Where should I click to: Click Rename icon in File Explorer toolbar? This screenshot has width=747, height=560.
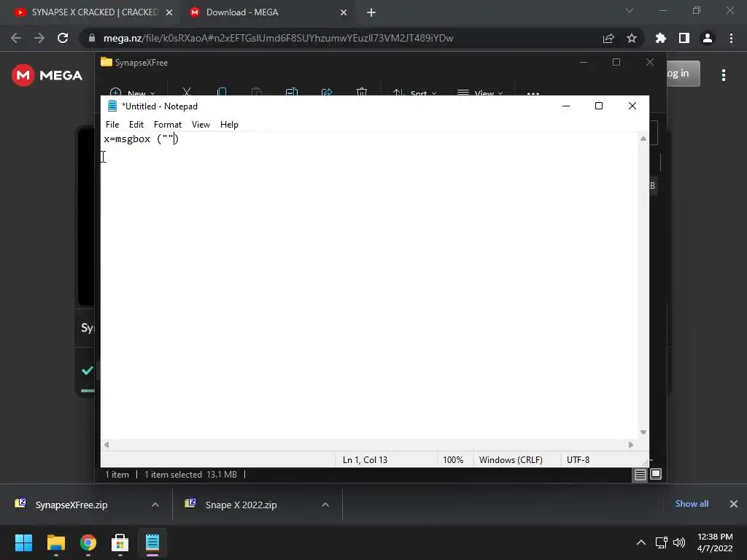point(292,91)
